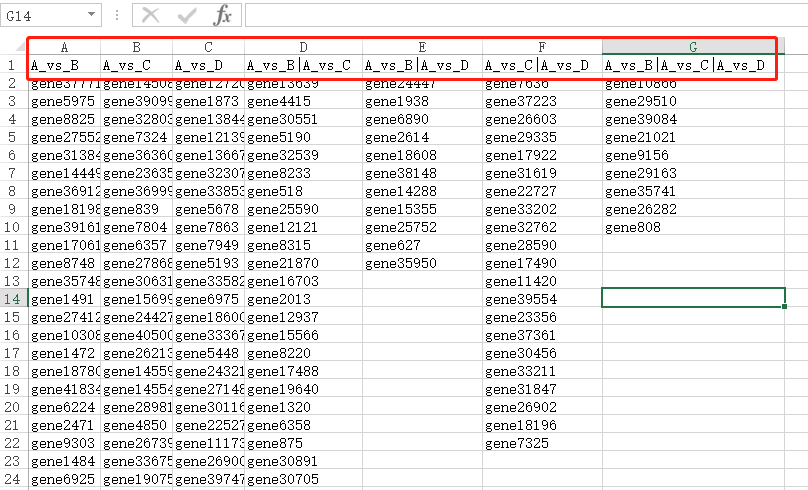
Task: Click the vertical dots name box resize handle
Action: [x=118, y=15]
